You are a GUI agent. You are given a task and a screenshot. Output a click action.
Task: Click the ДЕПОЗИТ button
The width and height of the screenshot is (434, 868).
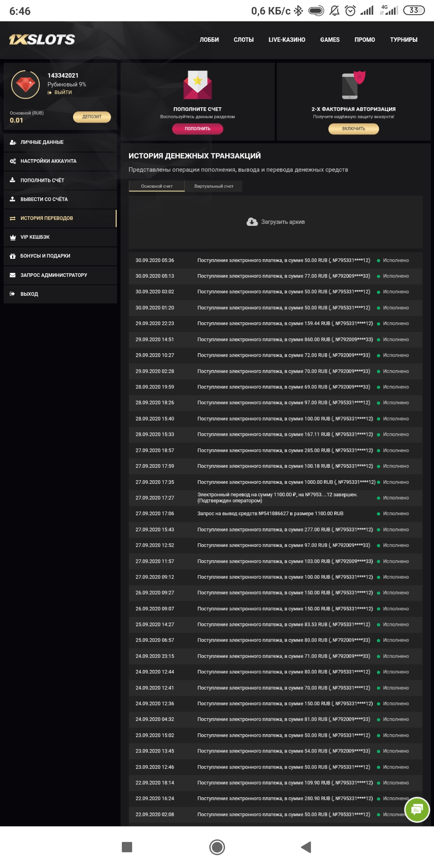92,117
